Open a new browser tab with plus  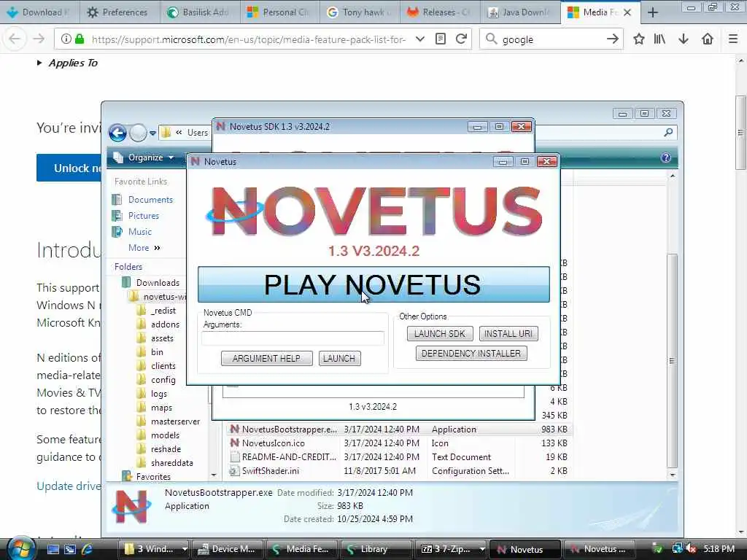coord(653,12)
